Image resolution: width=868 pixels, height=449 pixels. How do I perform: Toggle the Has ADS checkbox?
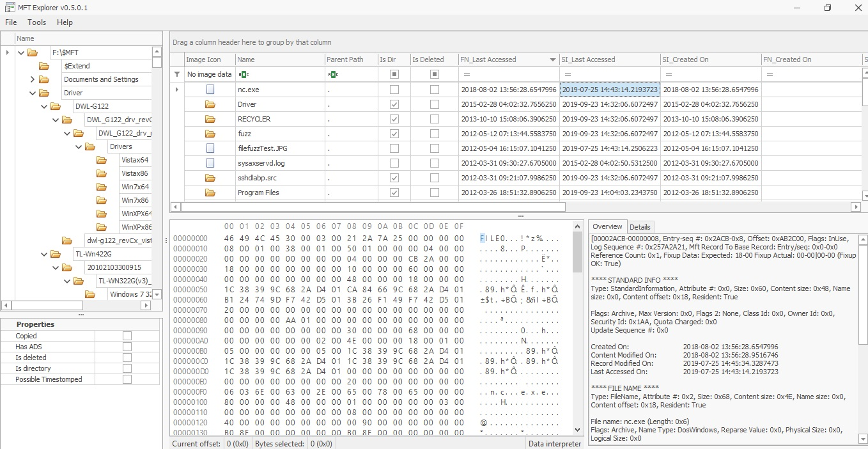click(127, 347)
